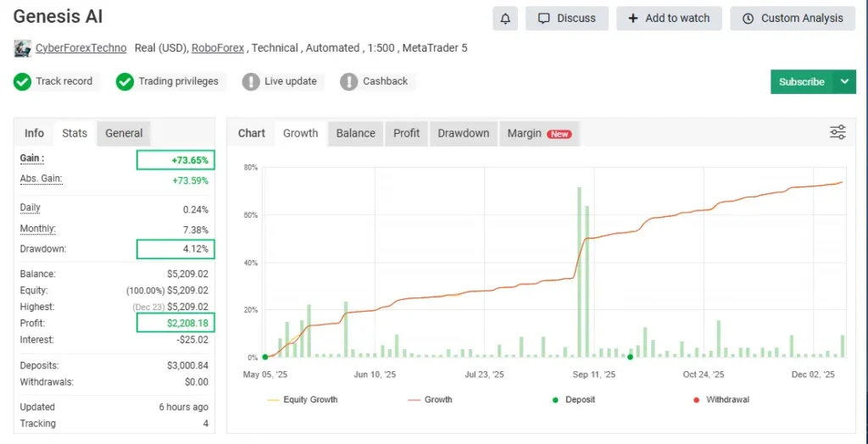Click the Add to watch button
The image size is (868, 444).
point(669,19)
